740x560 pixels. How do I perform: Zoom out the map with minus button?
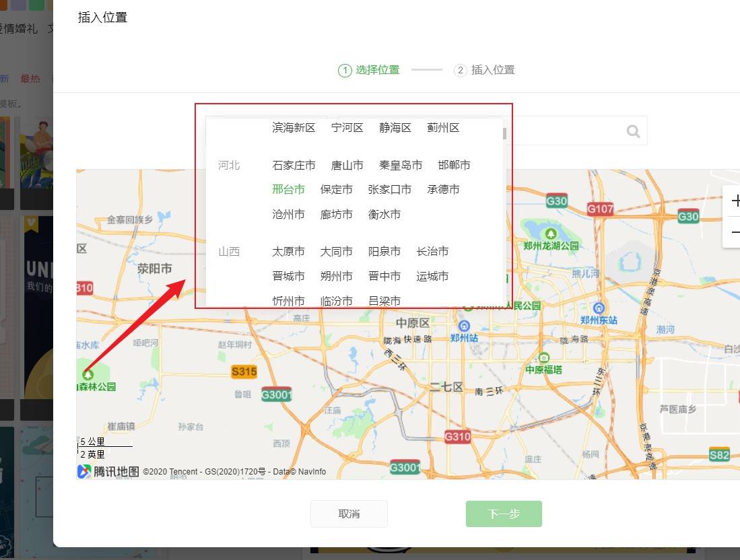pos(735,232)
